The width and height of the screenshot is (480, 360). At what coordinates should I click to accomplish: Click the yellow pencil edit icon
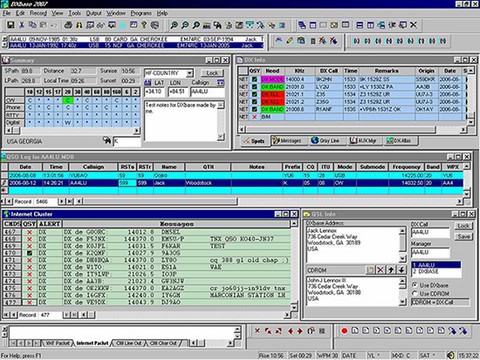pyautogui.click(x=290, y=41)
